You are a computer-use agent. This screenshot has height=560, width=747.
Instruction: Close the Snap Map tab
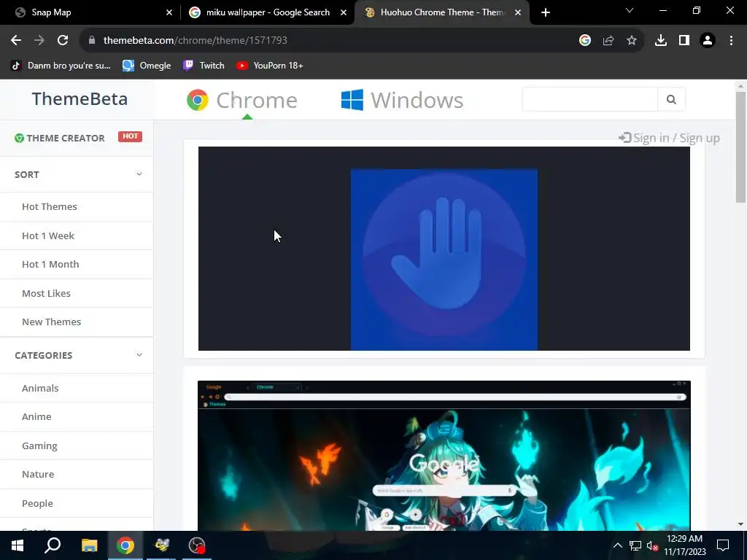(169, 12)
